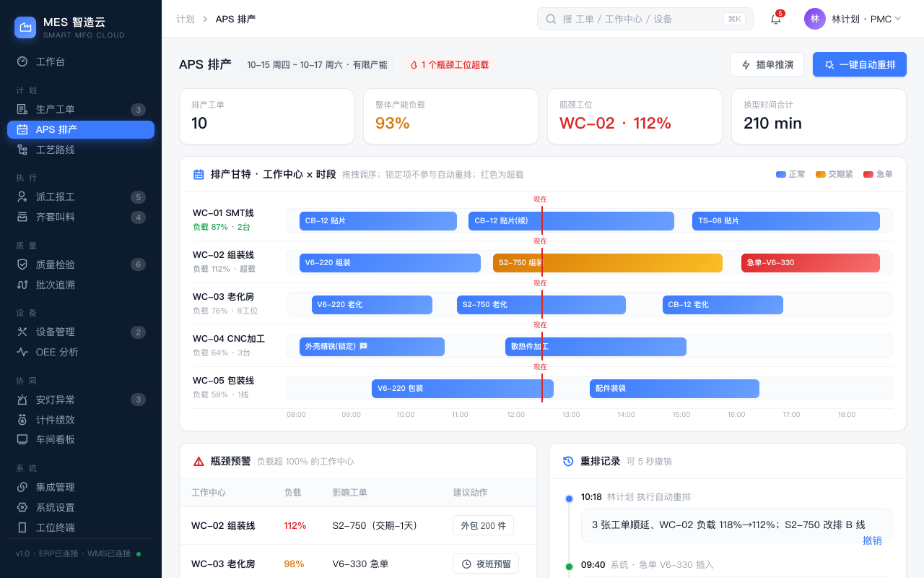Click the 夜班预留 button
The width and height of the screenshot is (924, 578).
tap(486, 564)
